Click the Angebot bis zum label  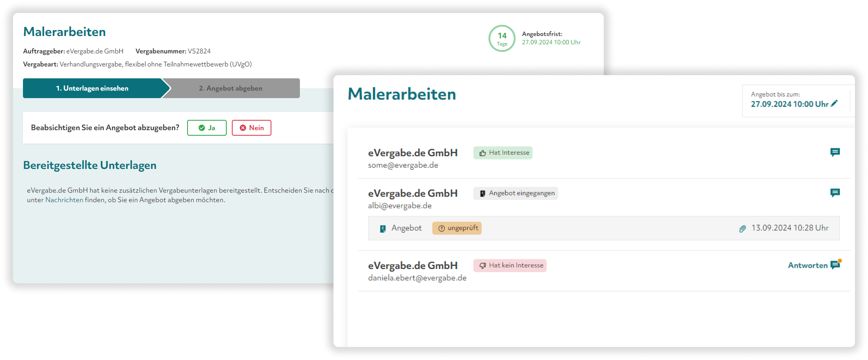(775, 95)
